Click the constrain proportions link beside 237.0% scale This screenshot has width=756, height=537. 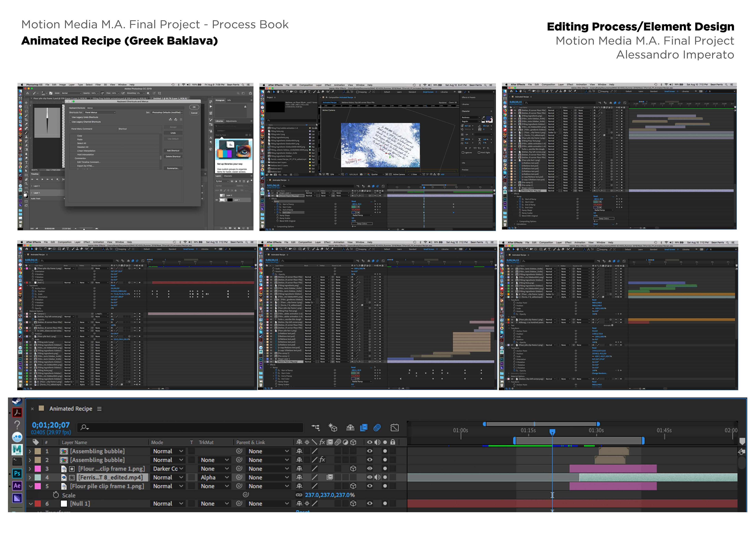pyautogui.click(x=299, y=495)
